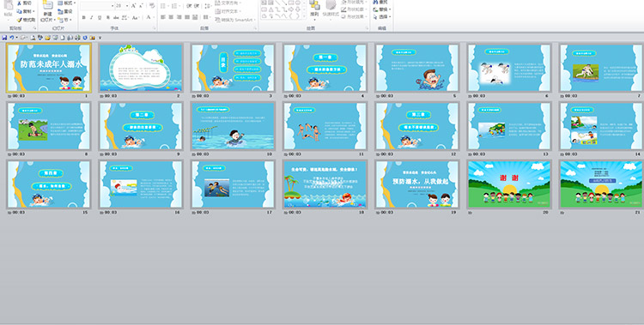Open the Replace (替换) dropdown

click(x=382, y=9)
